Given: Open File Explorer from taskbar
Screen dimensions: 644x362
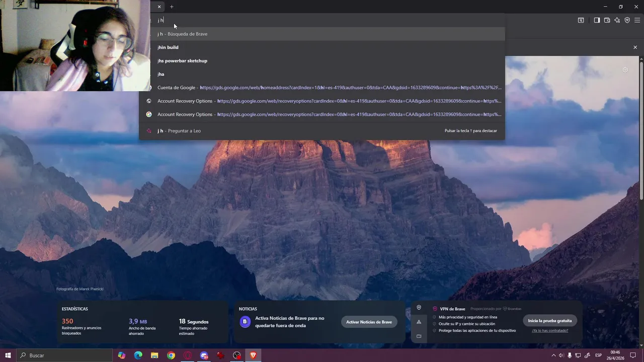Looking at the screenshot, I should point(154,355).
